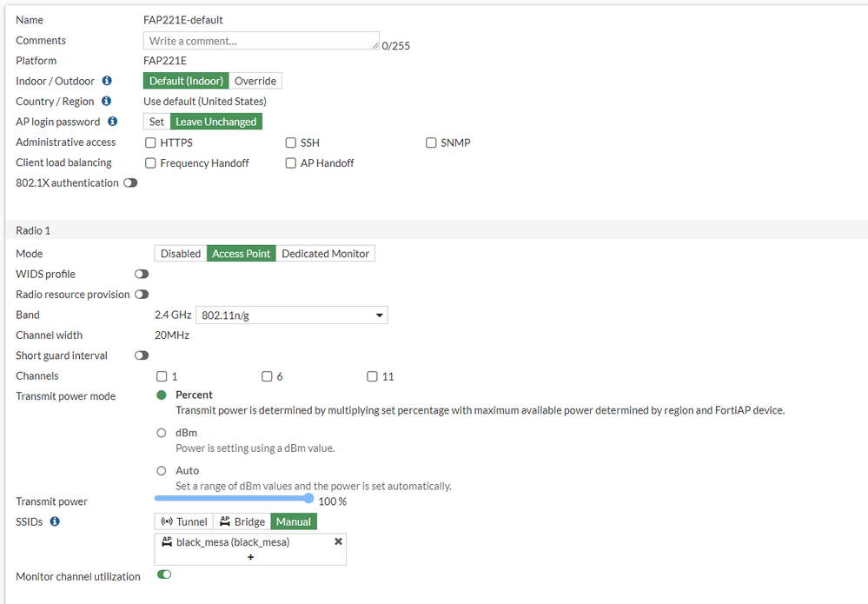Click the Country / Region info icon
Screen dimensions: 868x604
[x=106, y=102]
